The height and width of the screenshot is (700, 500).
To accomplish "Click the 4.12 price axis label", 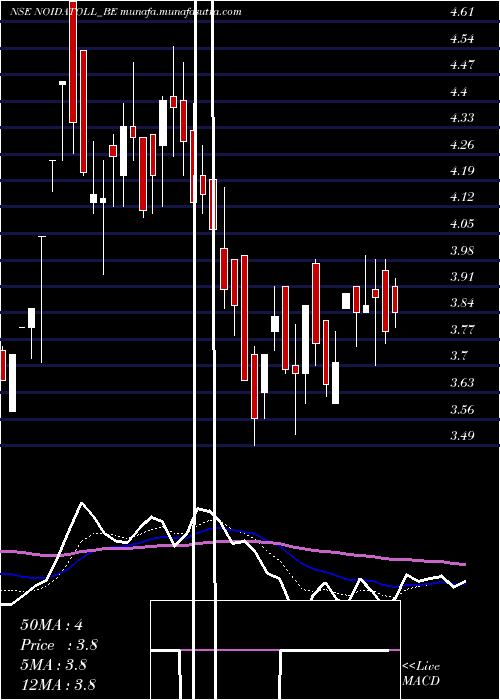I will (462, 197).
